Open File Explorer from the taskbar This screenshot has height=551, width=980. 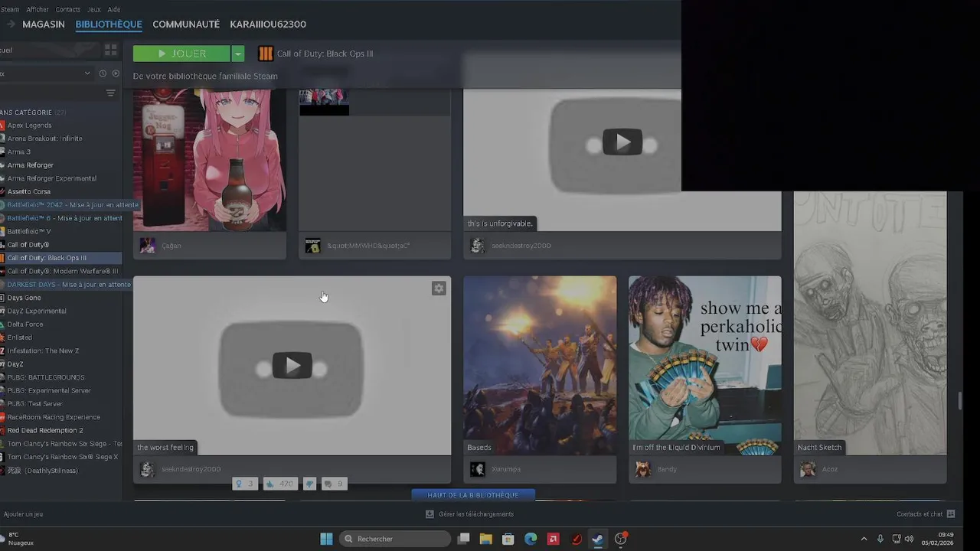click(x=485, y=539)
